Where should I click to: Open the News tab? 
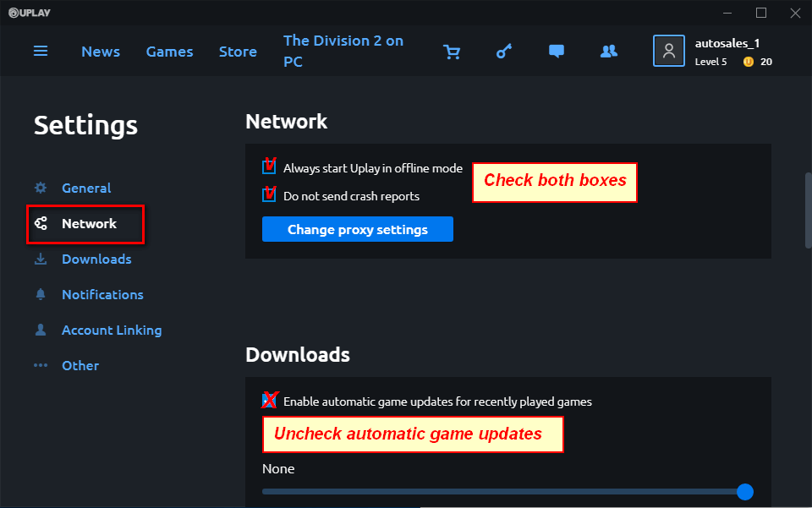click(101, 52)
